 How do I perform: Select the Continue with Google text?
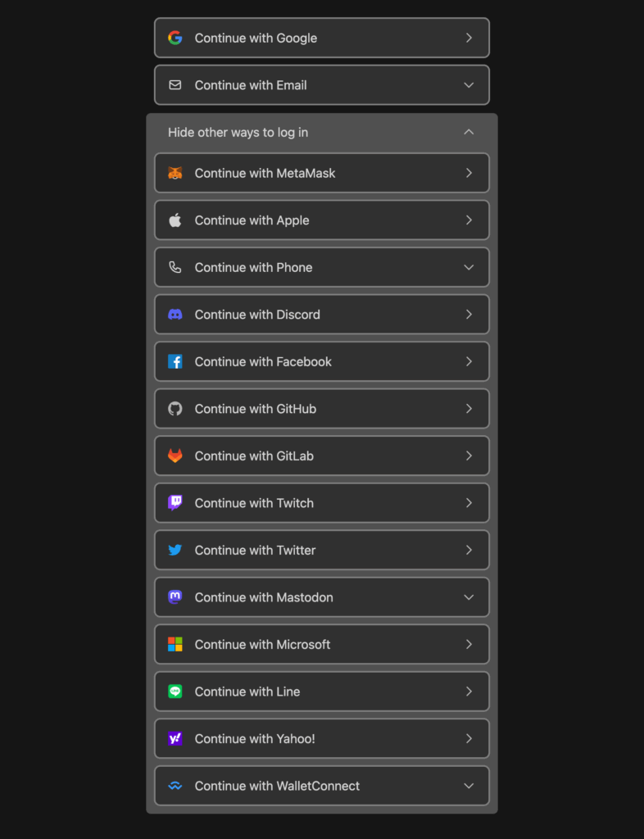[x=256, y=38]
